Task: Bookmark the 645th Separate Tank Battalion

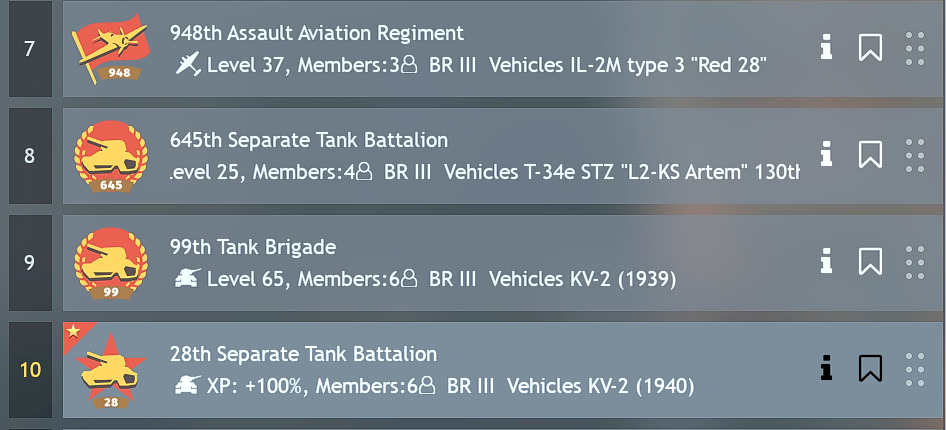Action: (870, 154)
